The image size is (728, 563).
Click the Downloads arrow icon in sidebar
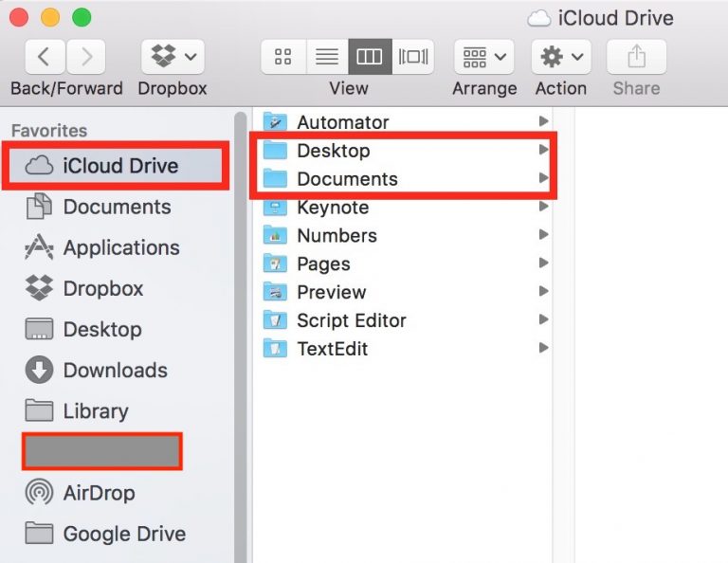39,370
